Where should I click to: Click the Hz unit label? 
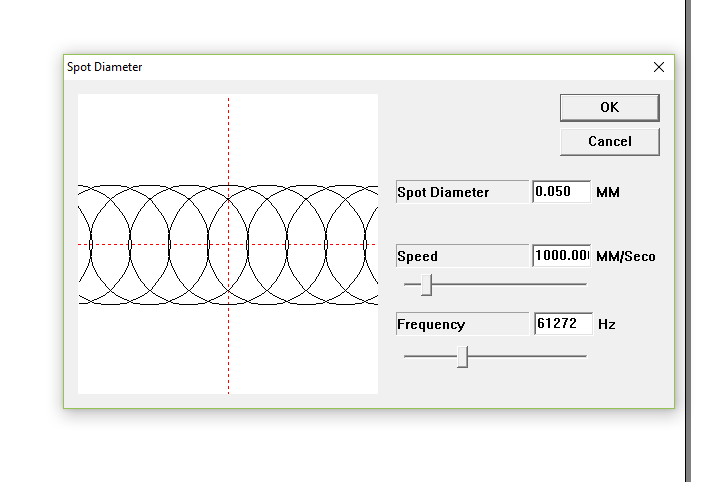coord(606,325)
